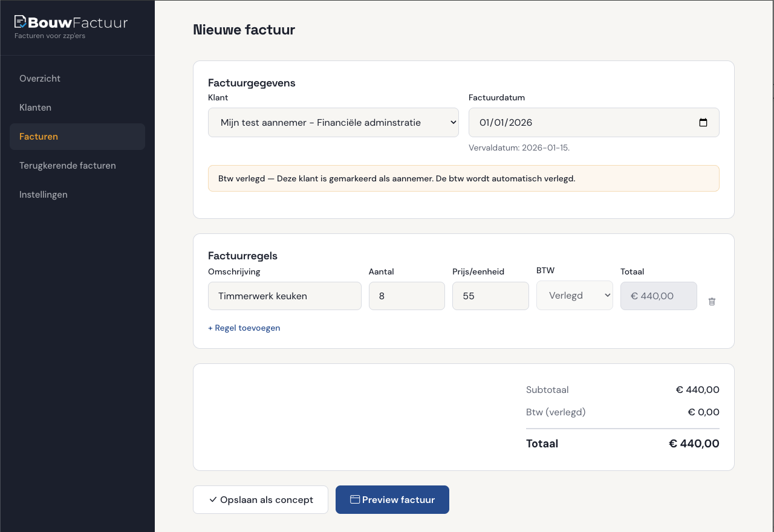Click the Totaal field showing € 440,00
This screenshot has height=532, width=774.
coord(658,296)
